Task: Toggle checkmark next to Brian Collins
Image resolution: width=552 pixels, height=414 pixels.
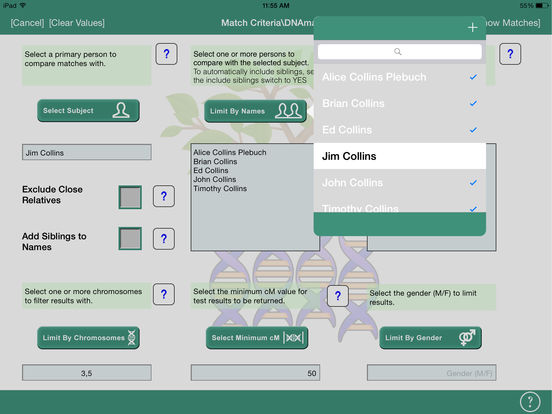Action: 473,103
